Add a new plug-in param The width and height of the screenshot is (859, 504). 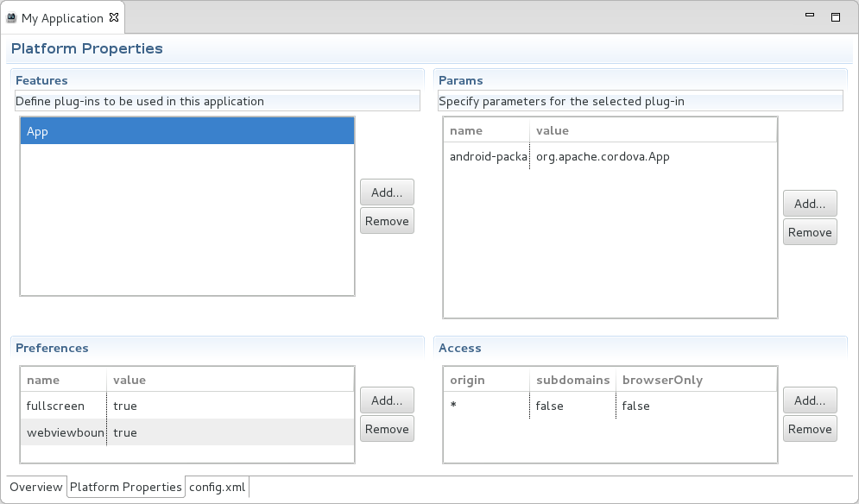click(810, 204)
